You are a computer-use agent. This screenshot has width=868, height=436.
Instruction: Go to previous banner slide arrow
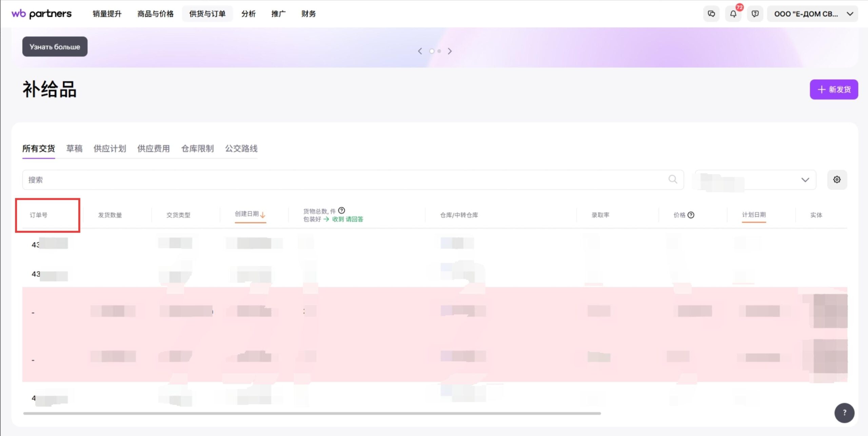point(420,51)
